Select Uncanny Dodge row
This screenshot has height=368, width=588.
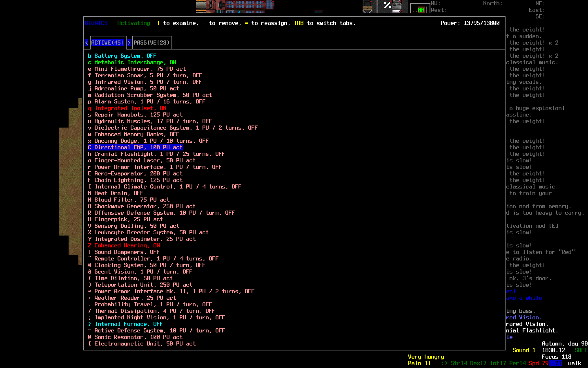[x=148, y=141]
